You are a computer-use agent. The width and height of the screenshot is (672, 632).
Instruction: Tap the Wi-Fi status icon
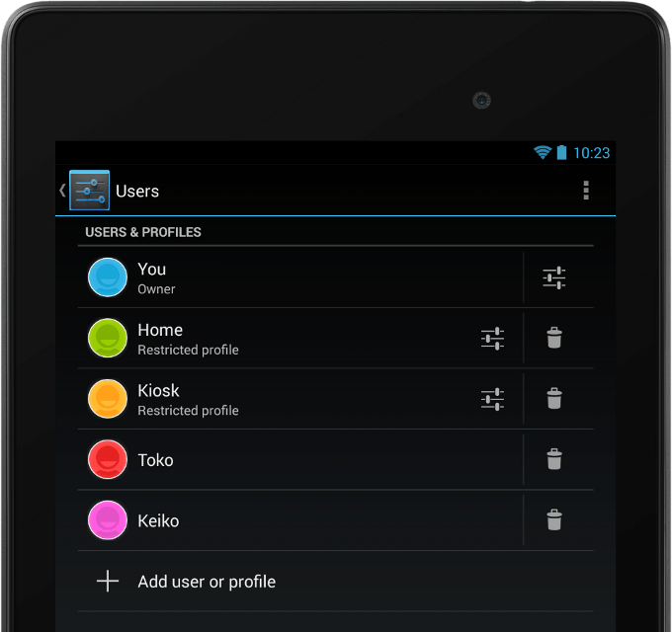click(543, 152)
